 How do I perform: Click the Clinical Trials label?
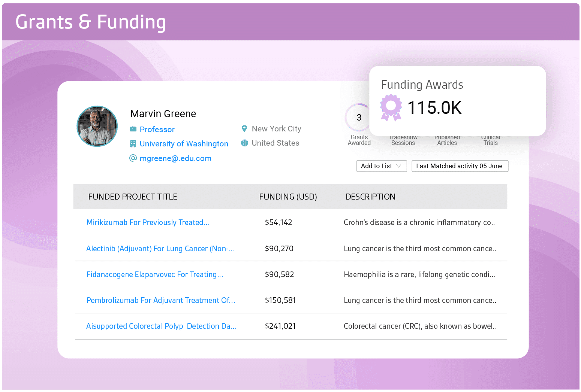pyautogui.click(x=491, y=140)
